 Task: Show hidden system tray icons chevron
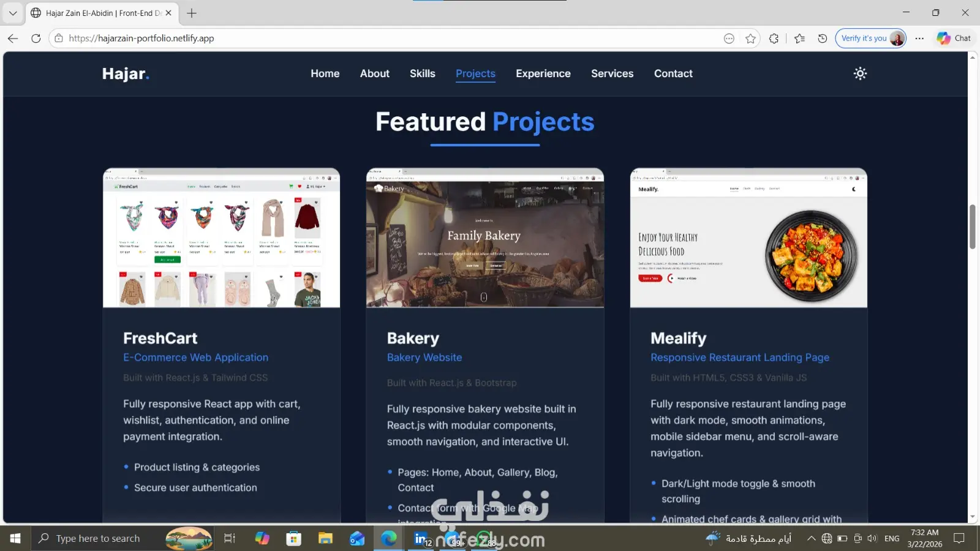(811, 539)
